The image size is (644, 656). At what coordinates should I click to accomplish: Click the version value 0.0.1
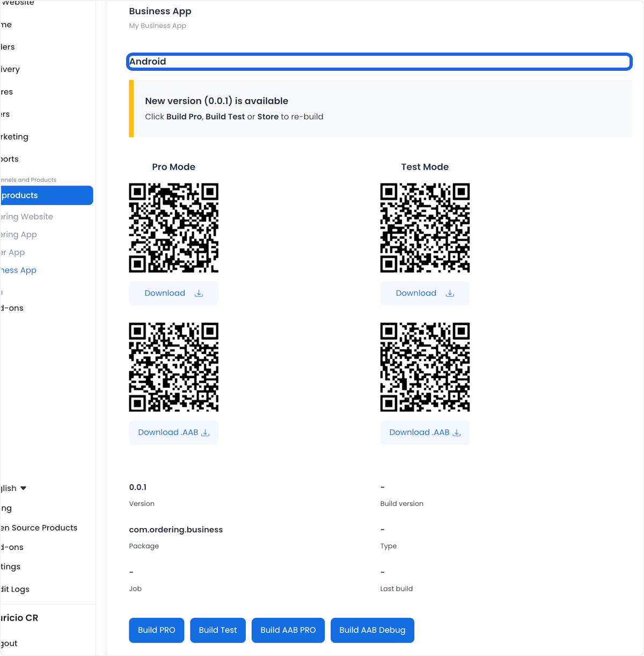(138, 487)
